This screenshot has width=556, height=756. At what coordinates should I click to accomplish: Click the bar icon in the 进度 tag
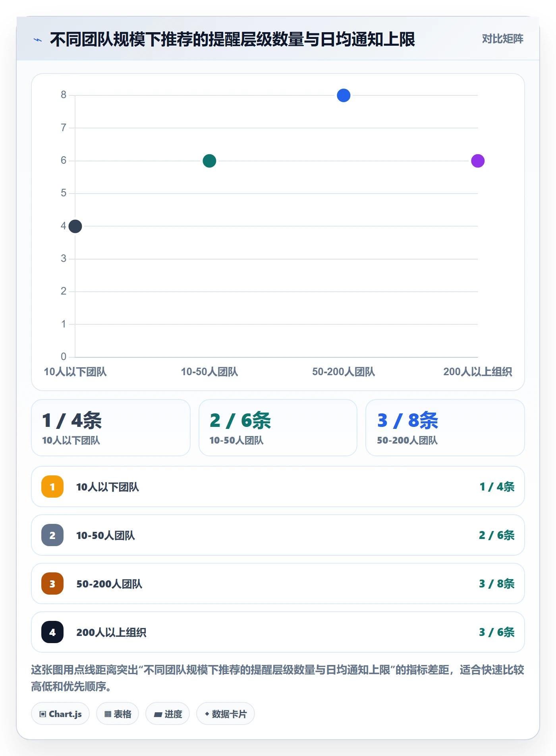pos(158,714)
